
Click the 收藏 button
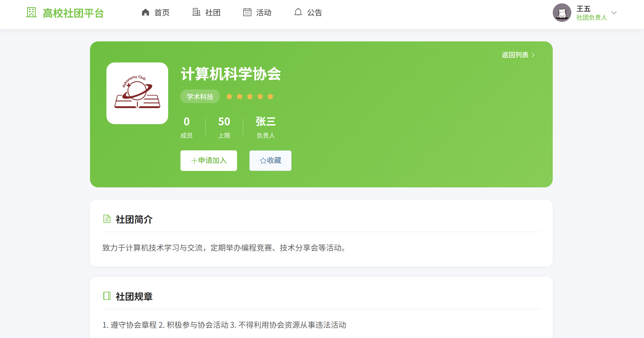[270, 161]
